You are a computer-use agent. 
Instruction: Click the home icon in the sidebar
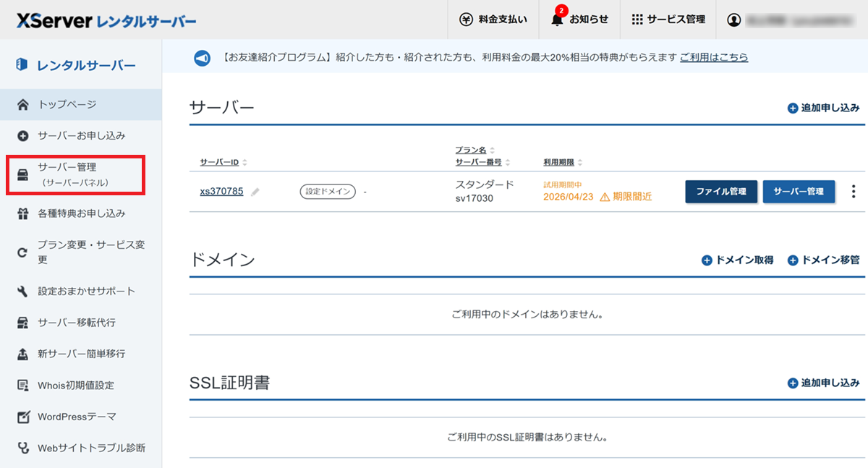tap(23, 104)
